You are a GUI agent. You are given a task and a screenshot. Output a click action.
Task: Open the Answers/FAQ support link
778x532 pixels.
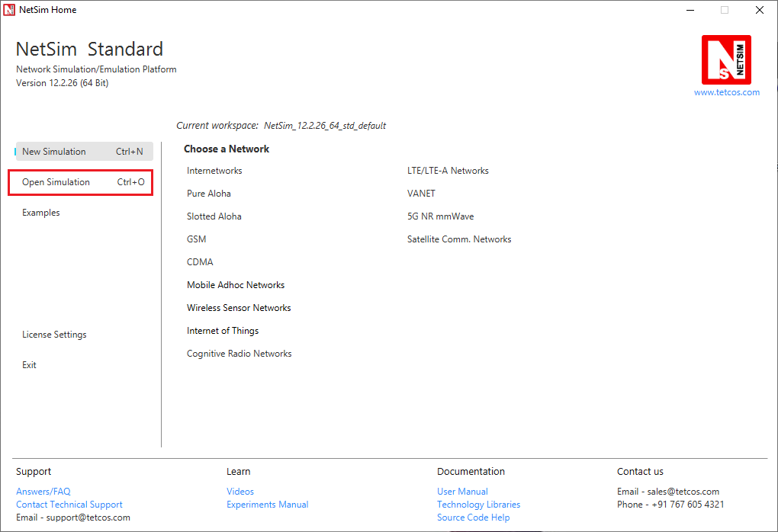click(43, 492)
